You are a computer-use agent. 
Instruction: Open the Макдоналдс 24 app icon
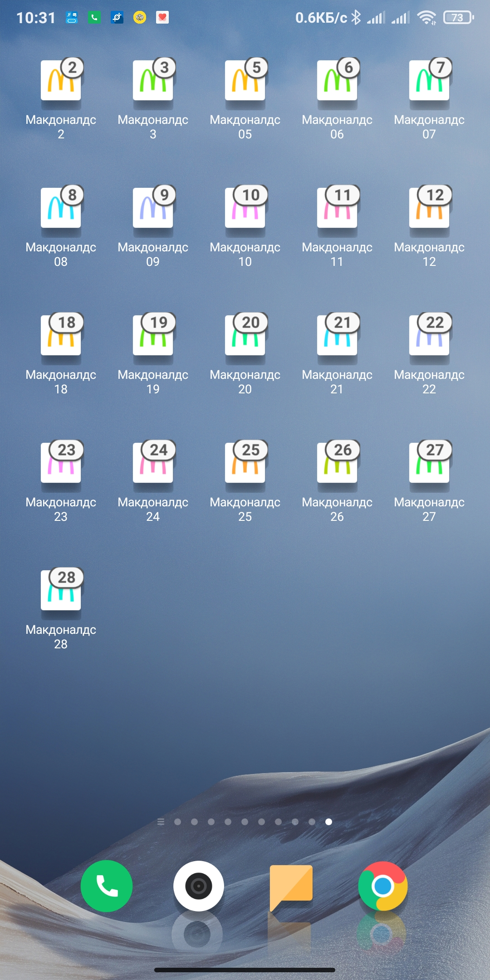(x=153, y=463)
